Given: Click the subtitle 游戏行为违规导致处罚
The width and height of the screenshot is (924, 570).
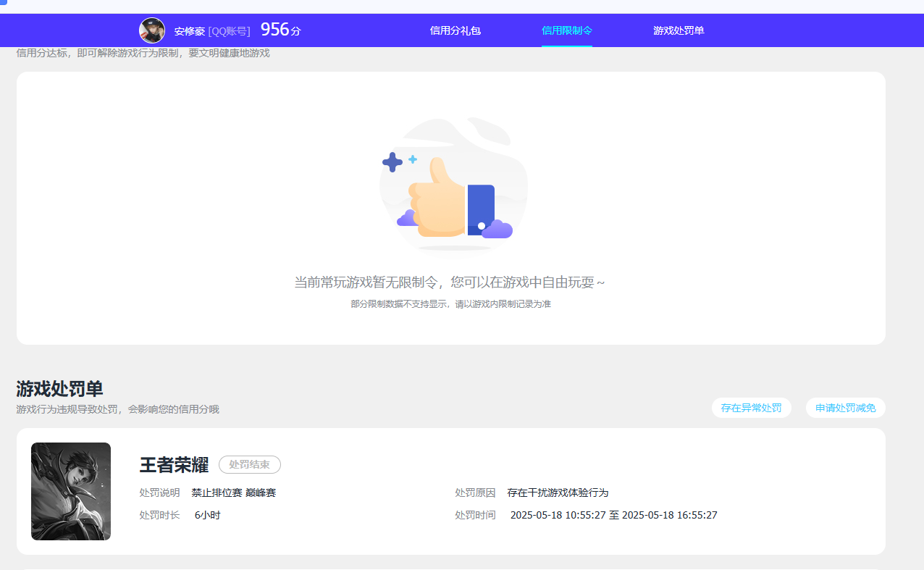Looking at the screenshot, I should [x=117, y=409].
